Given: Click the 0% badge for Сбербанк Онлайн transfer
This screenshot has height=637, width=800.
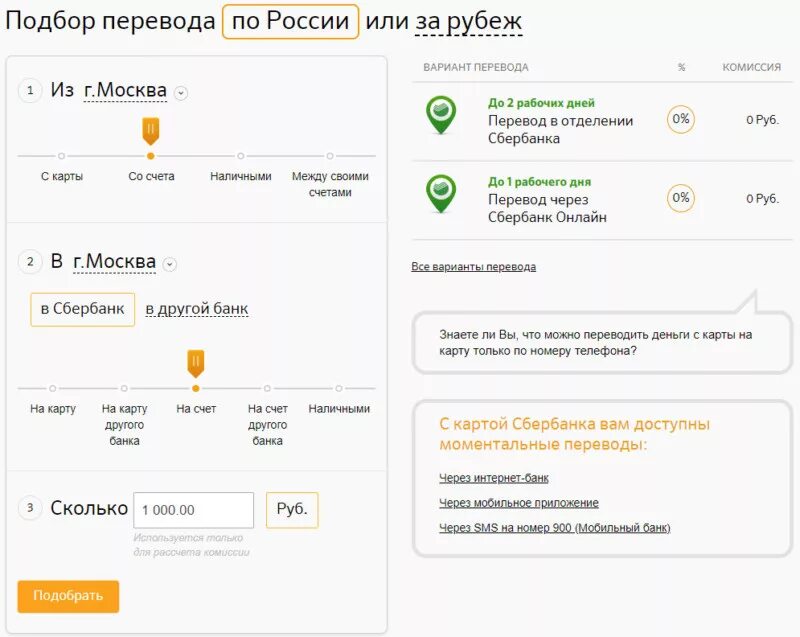Looking at the screenshot, I should click(x=681, y=198).
